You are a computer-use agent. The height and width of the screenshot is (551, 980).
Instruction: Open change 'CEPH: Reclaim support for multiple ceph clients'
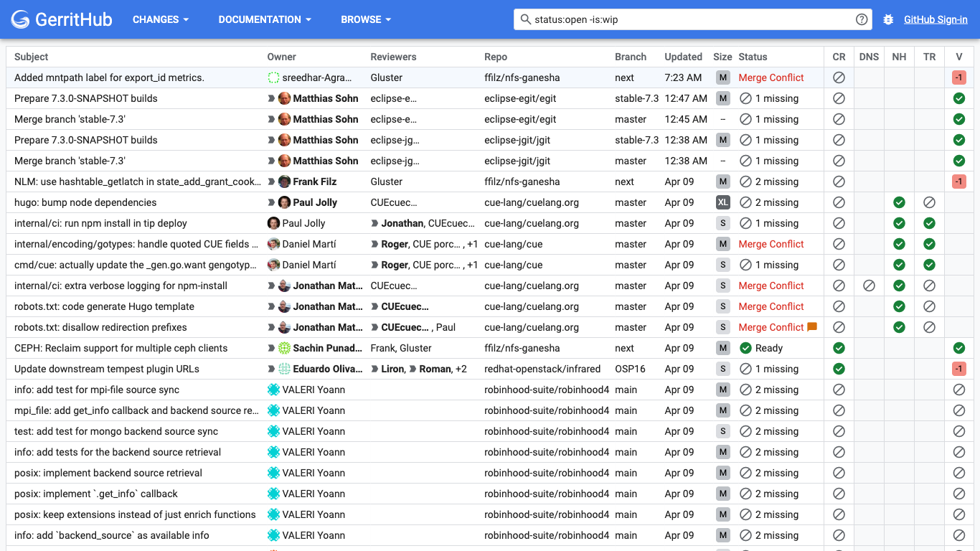pyautogui.click(x=121, y=348)
